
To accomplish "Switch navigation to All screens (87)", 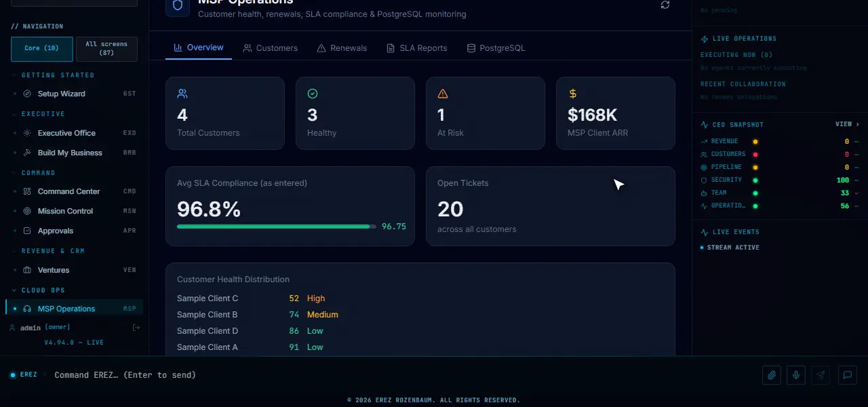I will pos(106,49).
